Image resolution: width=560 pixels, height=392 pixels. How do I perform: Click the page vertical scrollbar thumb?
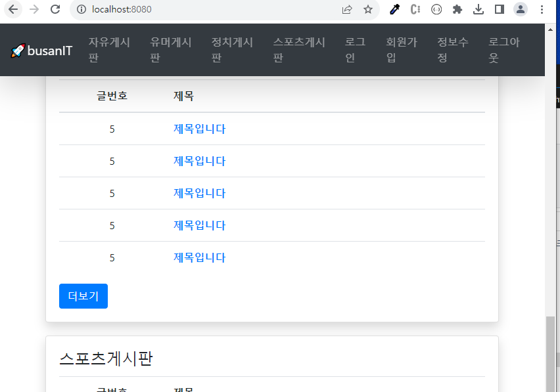point(550,354)
